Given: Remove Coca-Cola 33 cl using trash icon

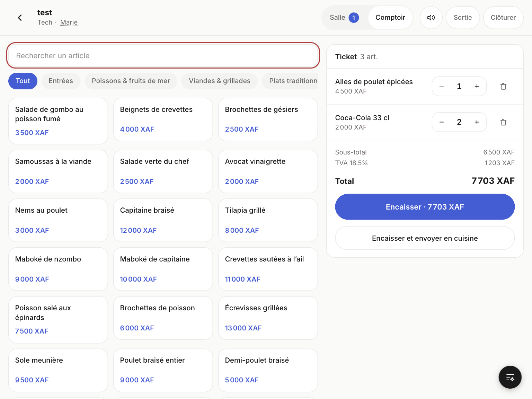Looking at the screenshot, I should click(503, 122).
